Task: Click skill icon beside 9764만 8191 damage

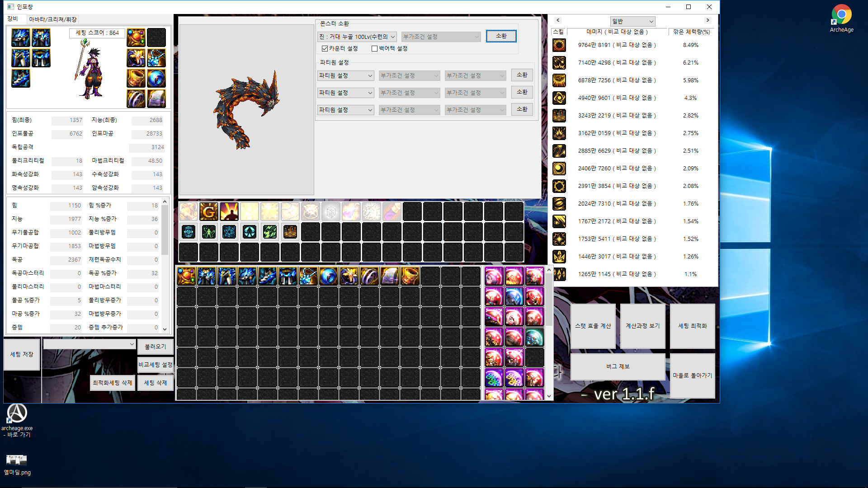Action: [559, 45]
